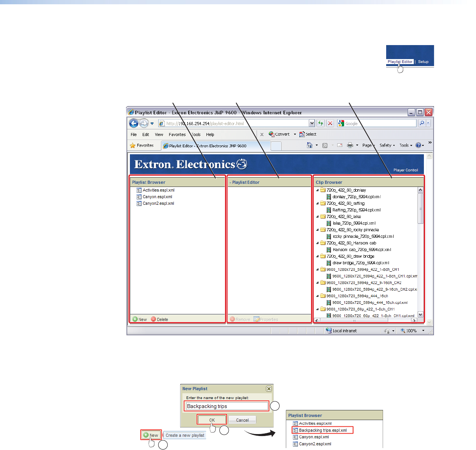
Task: Collapse the 720p_422_60_donkey folder
Action: coord(317,190)
